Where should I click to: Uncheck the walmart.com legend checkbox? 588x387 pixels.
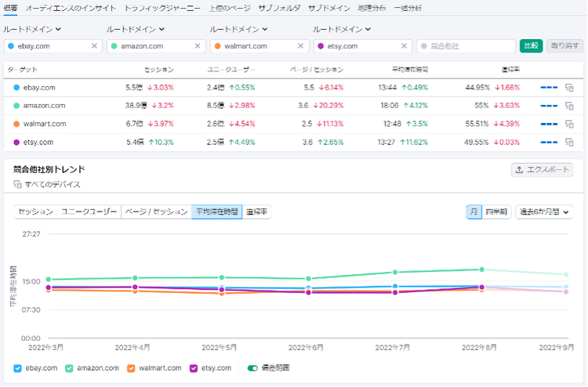pyautogui.click(x=131, y=368)
